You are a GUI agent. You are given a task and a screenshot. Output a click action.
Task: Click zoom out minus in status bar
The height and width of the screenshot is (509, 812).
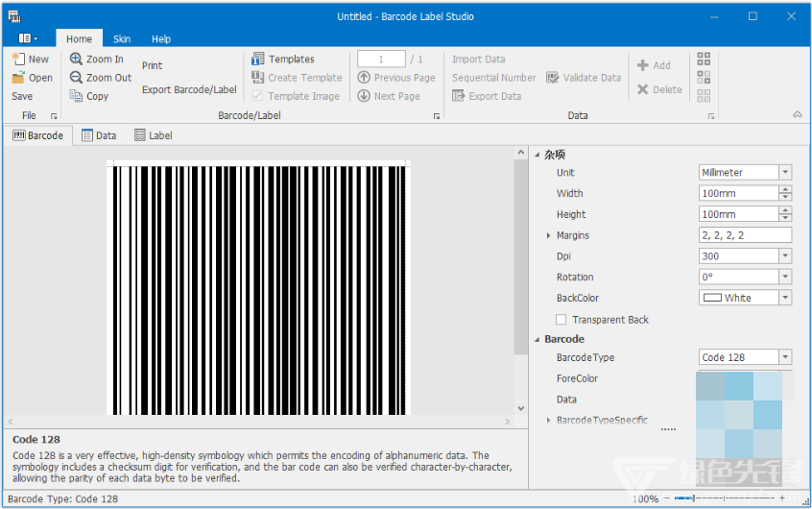coord(667,498)
